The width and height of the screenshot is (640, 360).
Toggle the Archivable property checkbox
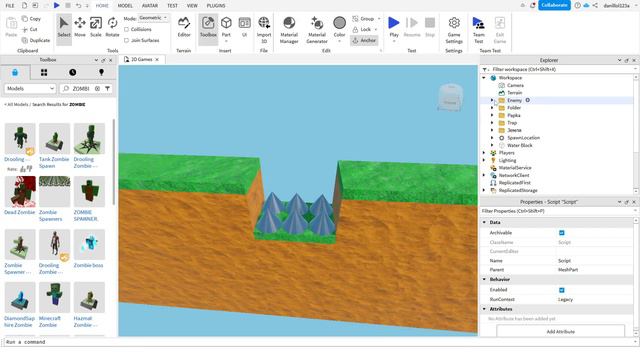pos(562,233)
